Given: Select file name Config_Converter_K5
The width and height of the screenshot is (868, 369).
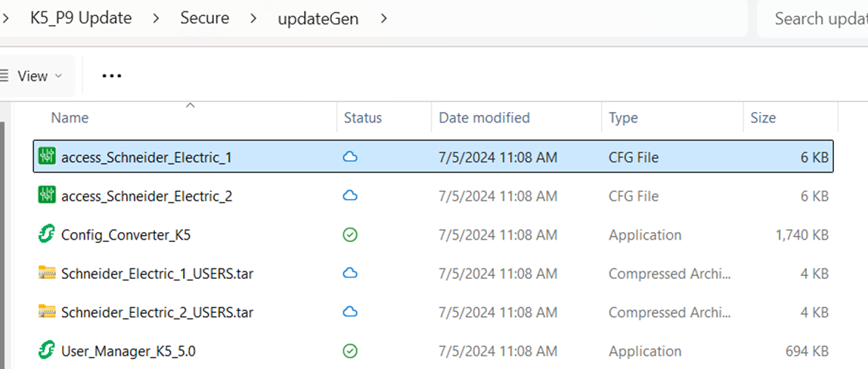Looking at the screenshot, I should 126,235.
